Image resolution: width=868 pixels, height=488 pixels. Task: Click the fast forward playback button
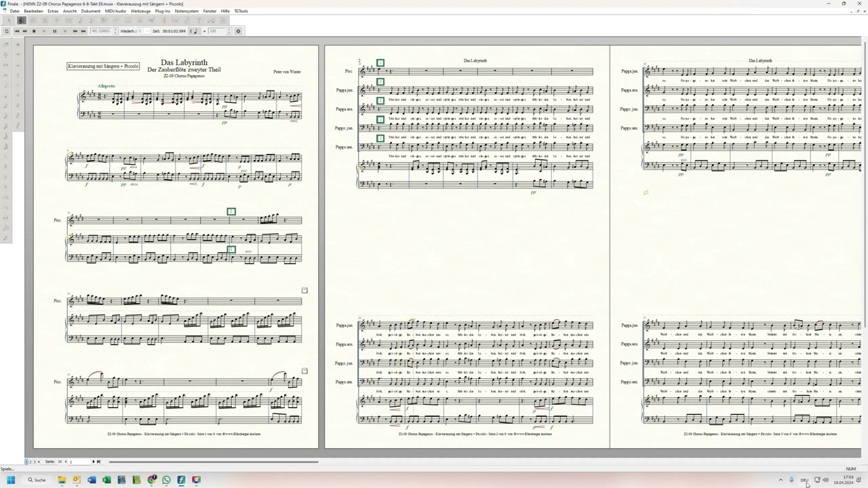point(75,31)
